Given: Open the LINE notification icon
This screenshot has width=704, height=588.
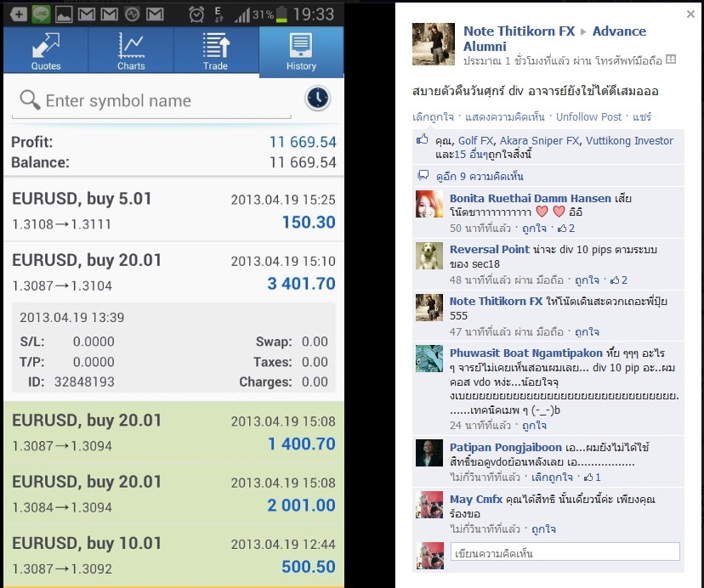Looking at the screenshot, I should click(x=41, y=14).
